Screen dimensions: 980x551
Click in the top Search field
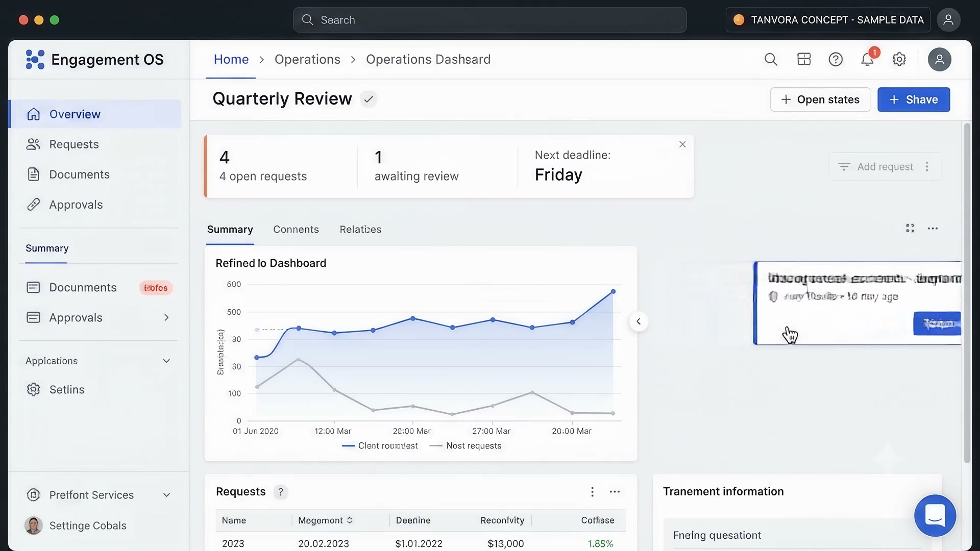(x=489, y=20)
